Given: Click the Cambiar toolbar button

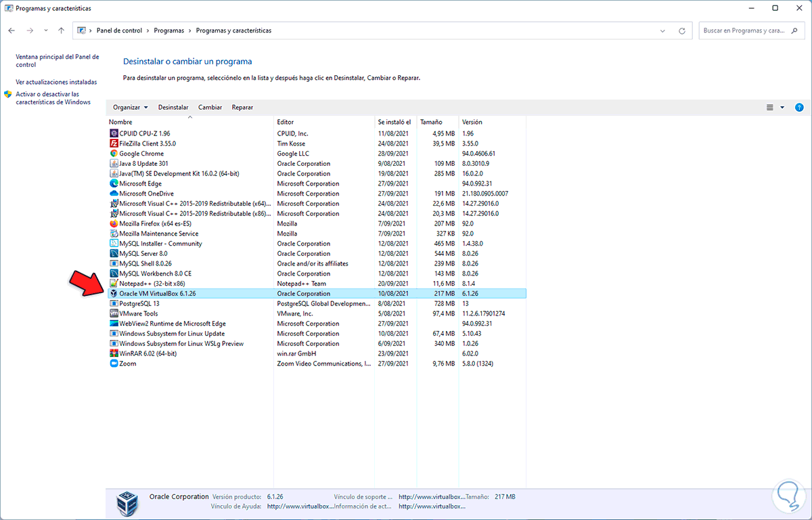Looking at the screenshot, I should 210,107.
